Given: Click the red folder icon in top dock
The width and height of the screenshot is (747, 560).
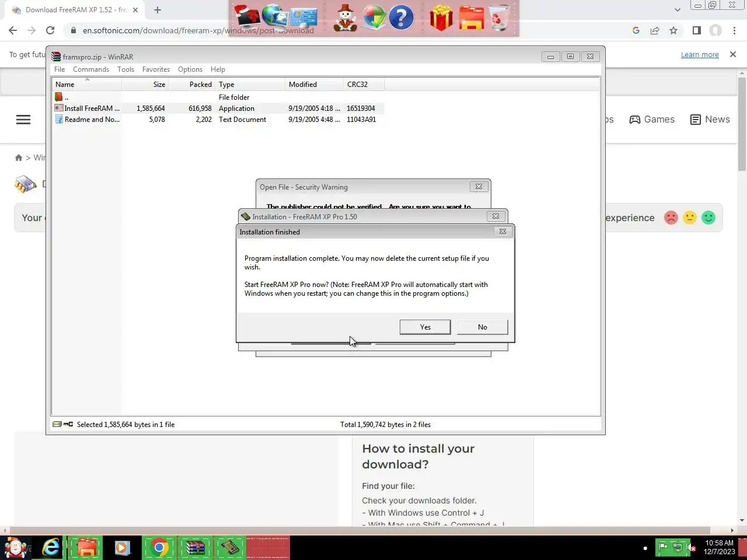Looking at the screenshot, I should pos(471,17).
